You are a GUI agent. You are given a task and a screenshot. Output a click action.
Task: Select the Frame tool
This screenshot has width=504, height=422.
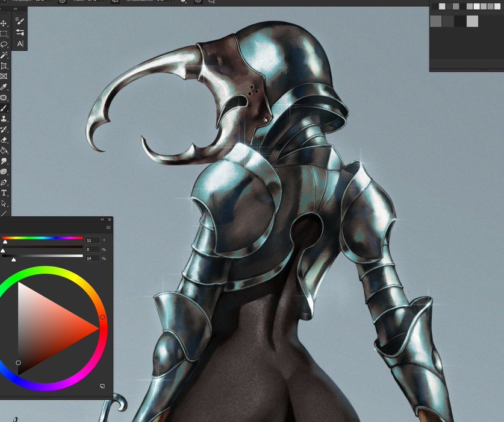pos(4,77)
